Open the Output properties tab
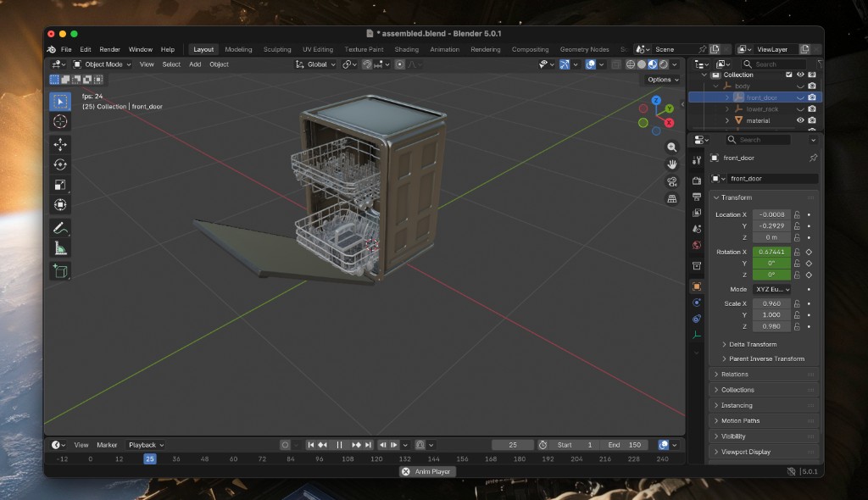The image size is (868, 500). (697, 197)
